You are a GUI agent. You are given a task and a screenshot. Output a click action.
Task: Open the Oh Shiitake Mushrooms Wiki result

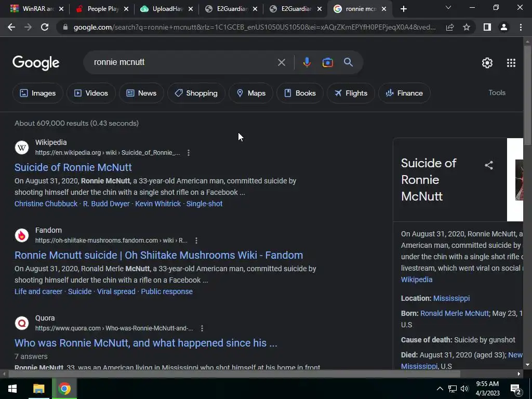[x=159, y=255]
